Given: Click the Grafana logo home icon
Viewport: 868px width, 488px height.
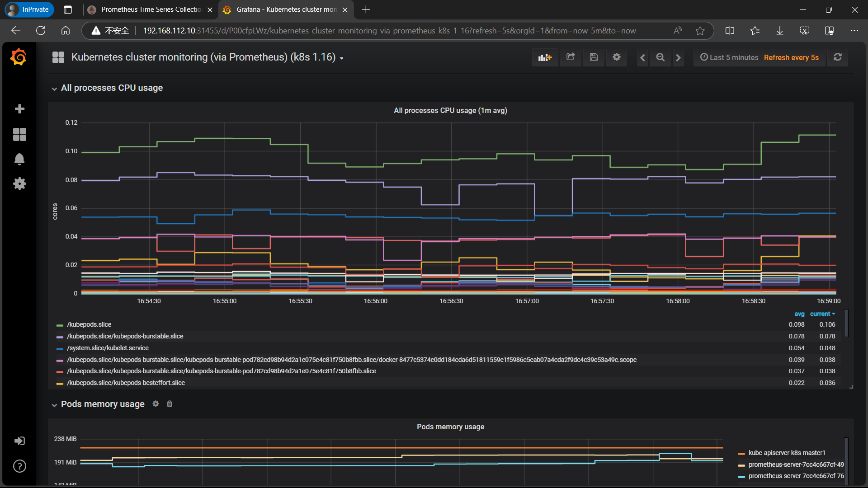Looking at the screenshot, I should pos(19,57).
